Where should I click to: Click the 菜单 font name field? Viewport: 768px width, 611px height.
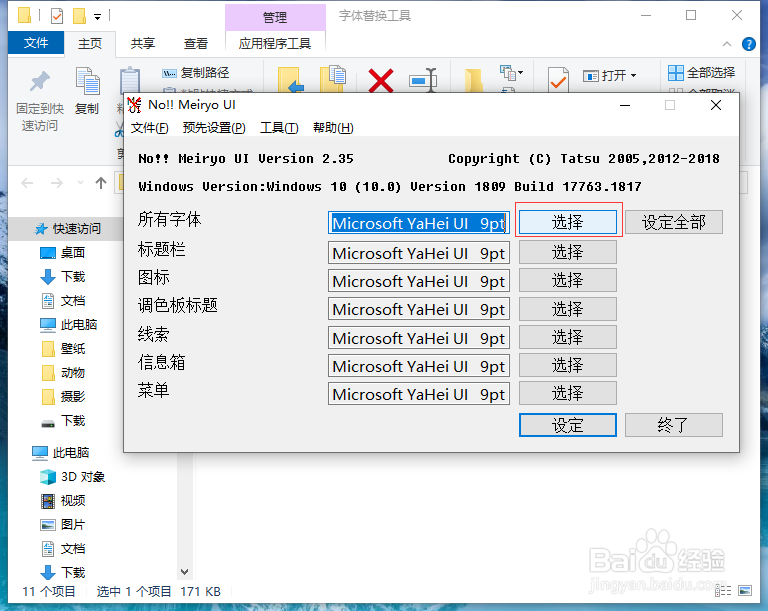pyautogui.click(x=419, y=393)
